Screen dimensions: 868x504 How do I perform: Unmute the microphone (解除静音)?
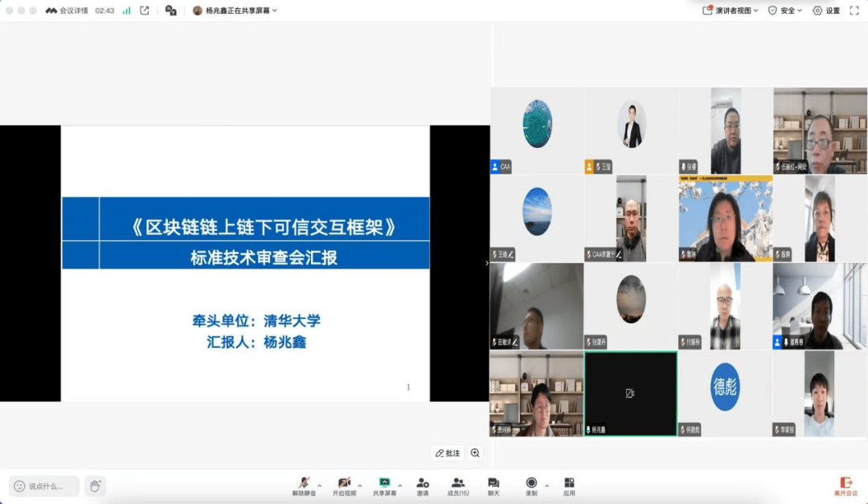(x=304, y=486)
